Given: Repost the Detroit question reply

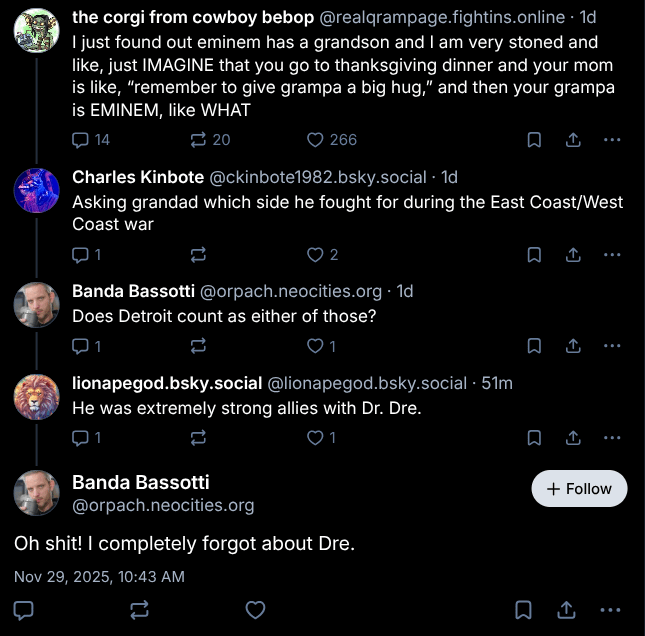Looking at the screenshot, I should 198,346.
